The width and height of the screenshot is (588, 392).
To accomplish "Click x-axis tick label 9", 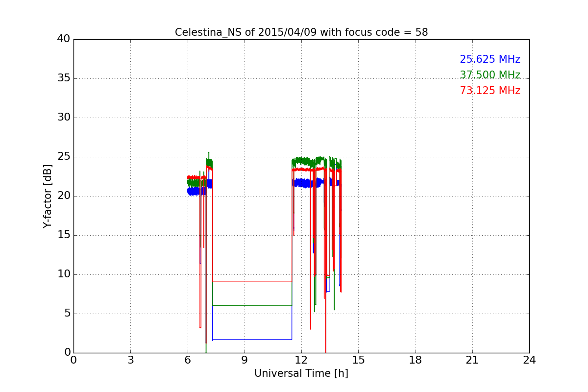I will tap(245, 360).
